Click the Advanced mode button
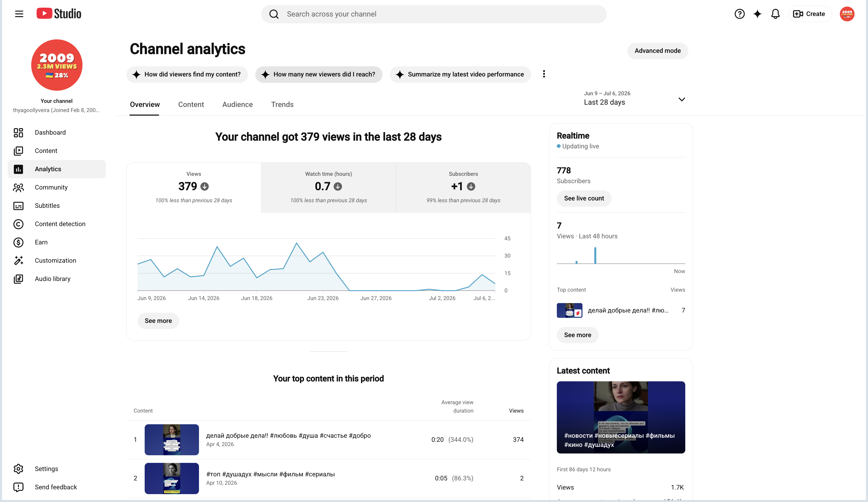 click(x=657, y=51)
